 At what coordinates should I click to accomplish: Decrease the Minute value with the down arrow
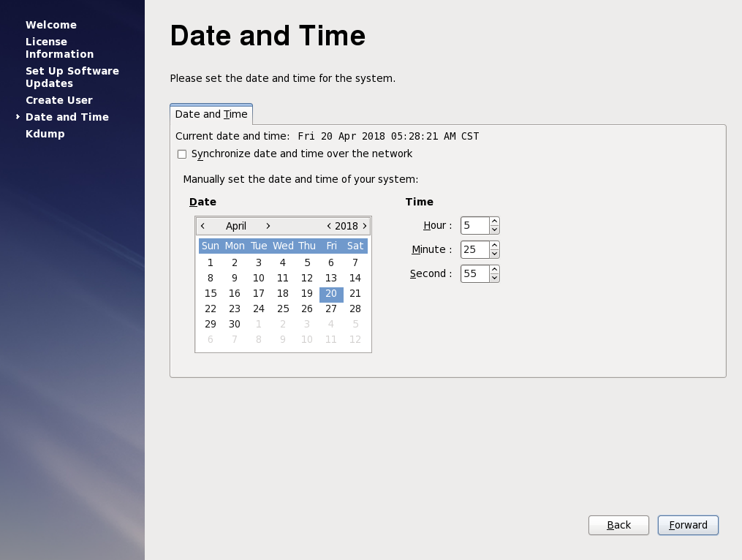click(x=494, y=254)
